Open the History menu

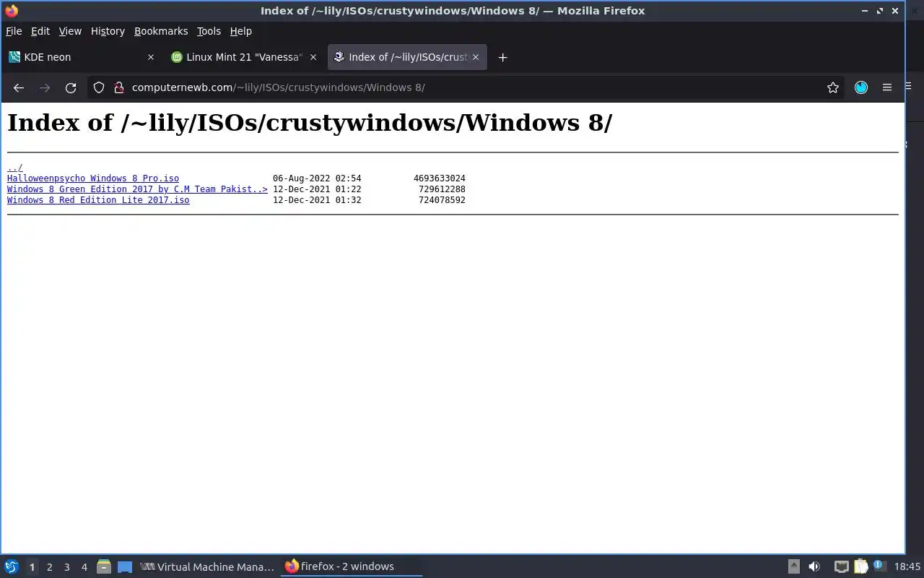tap(108, 31)
